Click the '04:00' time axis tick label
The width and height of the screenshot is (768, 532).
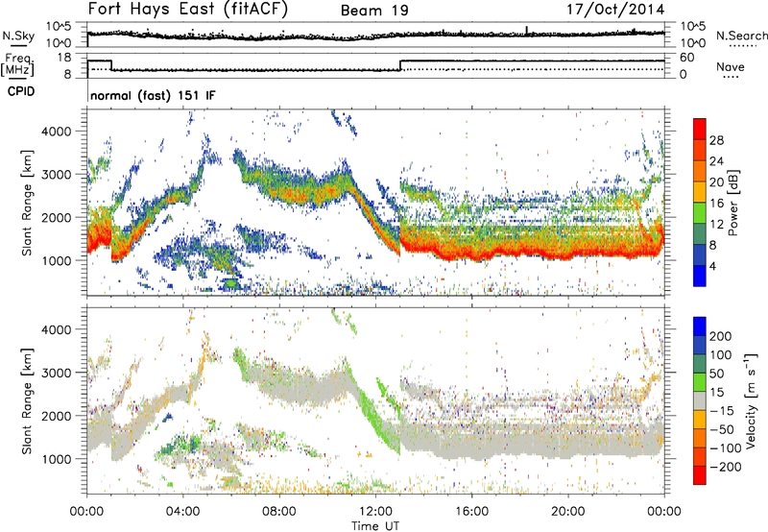pos(183,512)
